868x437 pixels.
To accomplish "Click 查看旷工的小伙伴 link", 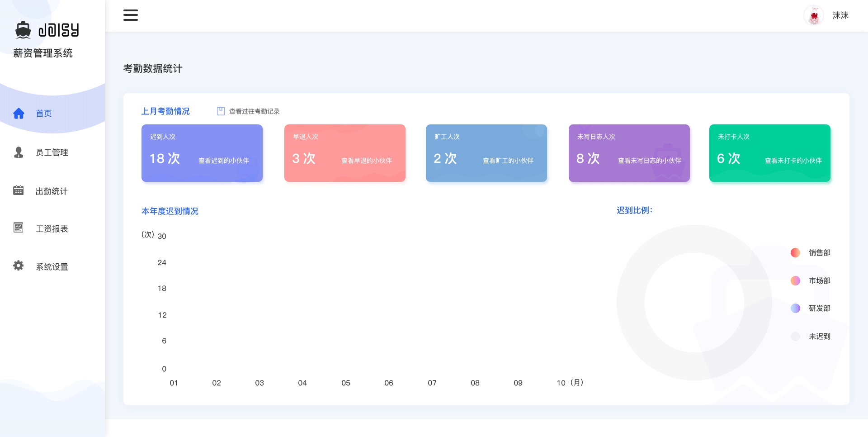I will [x=508, y=161].
